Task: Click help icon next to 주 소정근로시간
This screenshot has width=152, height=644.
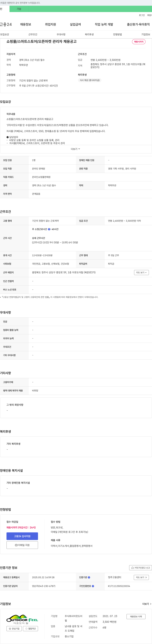Action: point(49,229)
